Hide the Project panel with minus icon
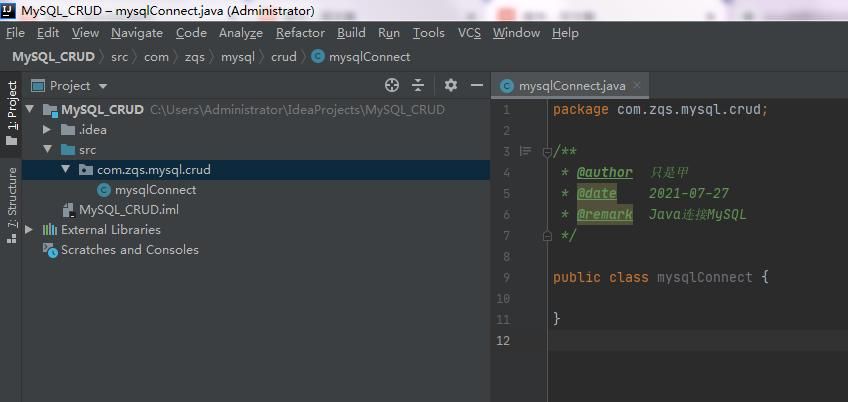The image size is (848, 402). coord(476,86)
